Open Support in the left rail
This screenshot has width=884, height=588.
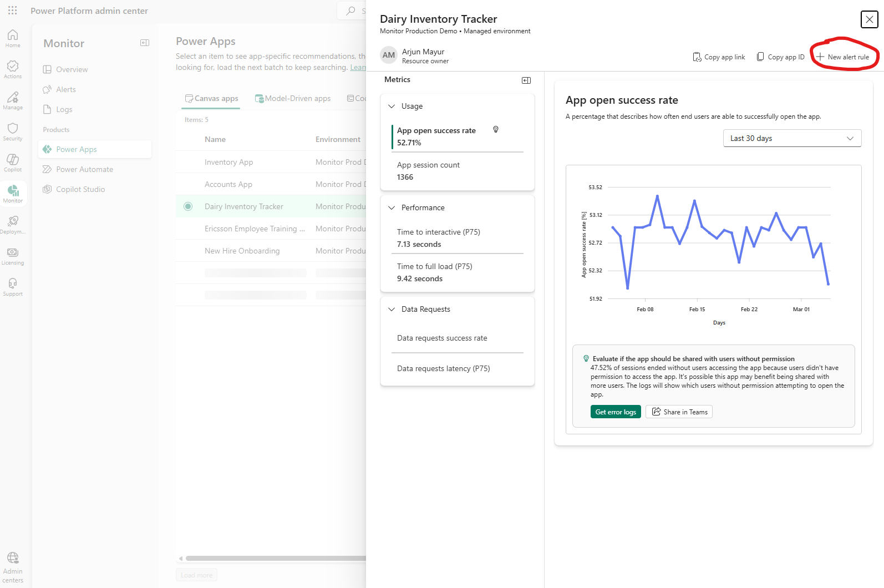pyautogui.click(x=13, y=287)
